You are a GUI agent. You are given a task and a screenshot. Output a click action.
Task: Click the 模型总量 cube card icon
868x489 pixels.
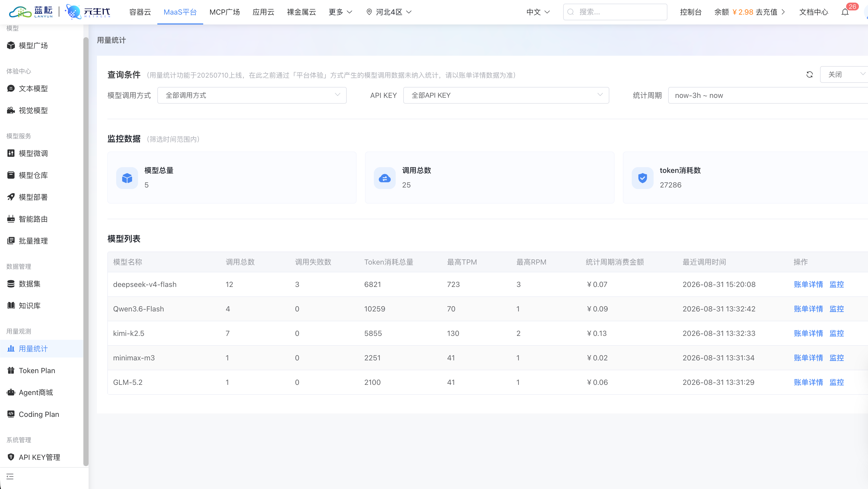point(127,178)
